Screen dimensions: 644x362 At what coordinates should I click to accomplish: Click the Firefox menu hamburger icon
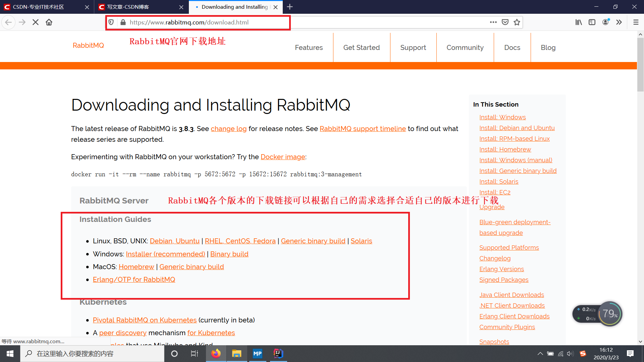(636, 22)
